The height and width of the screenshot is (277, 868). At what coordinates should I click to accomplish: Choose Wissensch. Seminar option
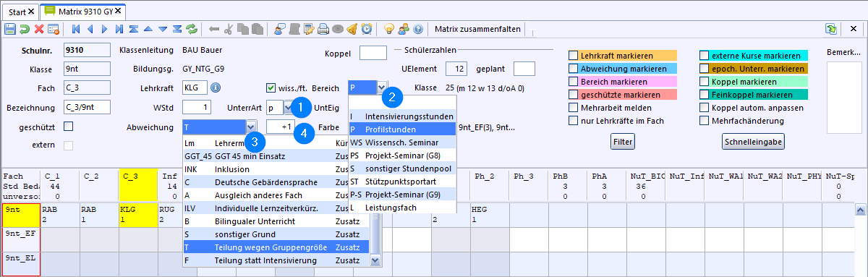click(x=401, y=142)
